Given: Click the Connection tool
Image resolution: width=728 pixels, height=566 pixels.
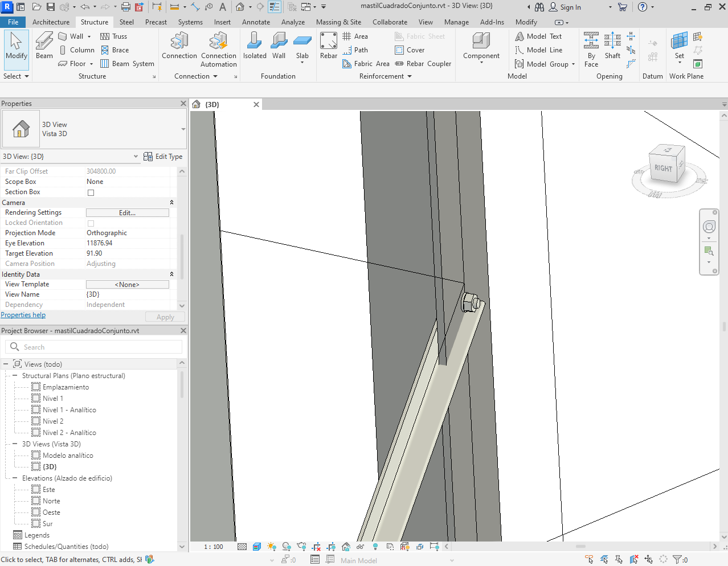Looking at the screenshot, I should click(x=179, y=46).
